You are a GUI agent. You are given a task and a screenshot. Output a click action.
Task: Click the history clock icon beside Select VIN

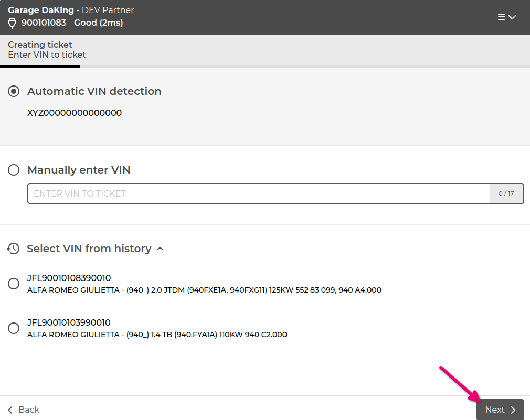(x=13, y=249)
